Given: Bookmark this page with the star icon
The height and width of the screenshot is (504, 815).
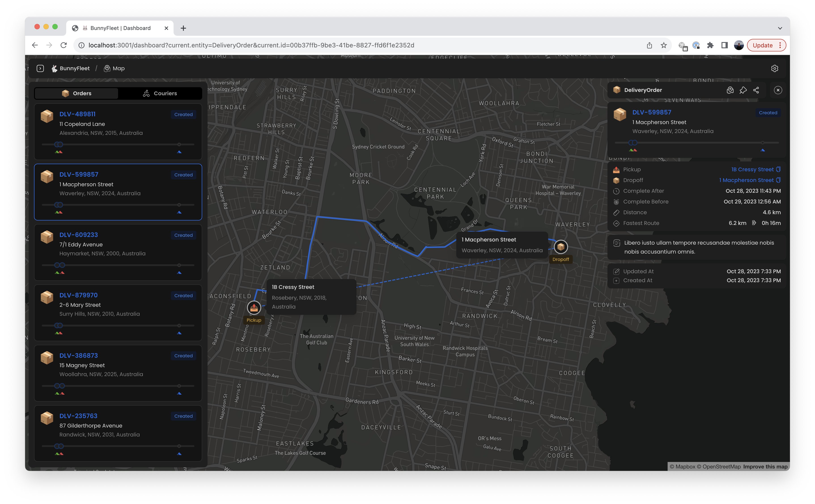Looking at the screenshot, I should point(664,45).
